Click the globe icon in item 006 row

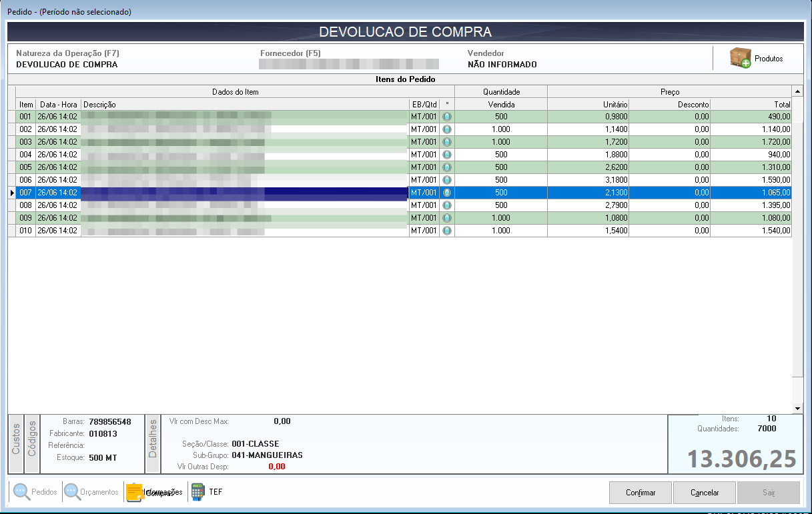pos(447,179)
